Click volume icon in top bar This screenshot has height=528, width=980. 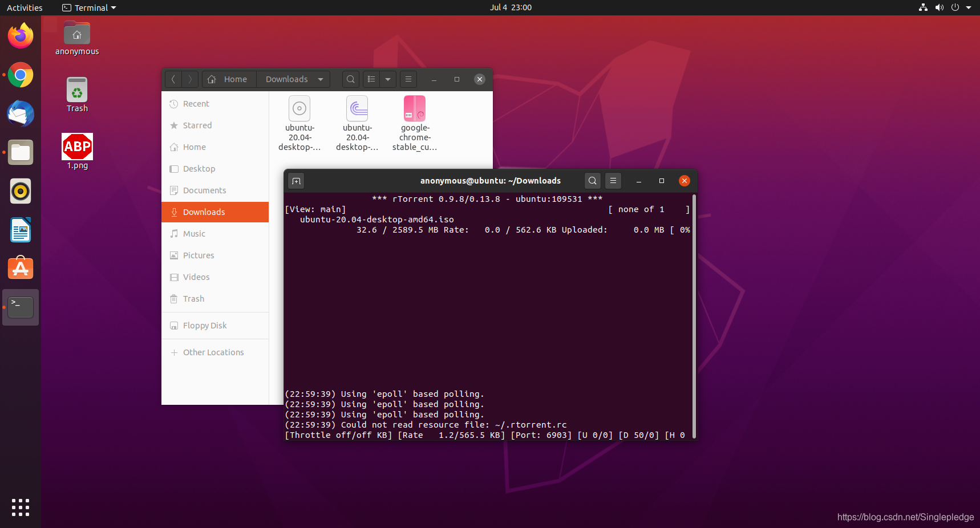point(939,7)
